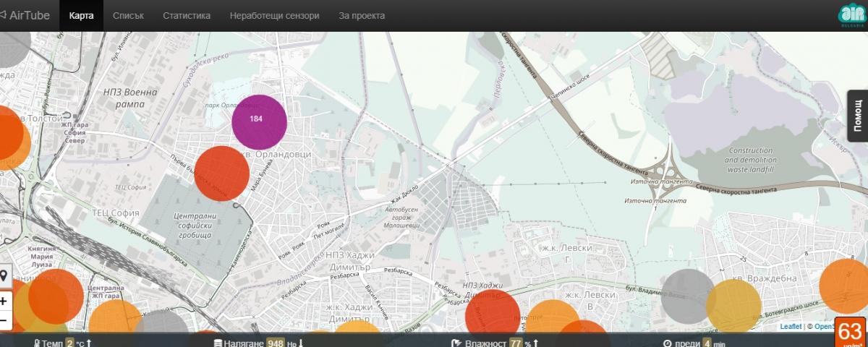Click the clock icon before преди
Viewport: 868px width, 347px height.
pos(667,342)
